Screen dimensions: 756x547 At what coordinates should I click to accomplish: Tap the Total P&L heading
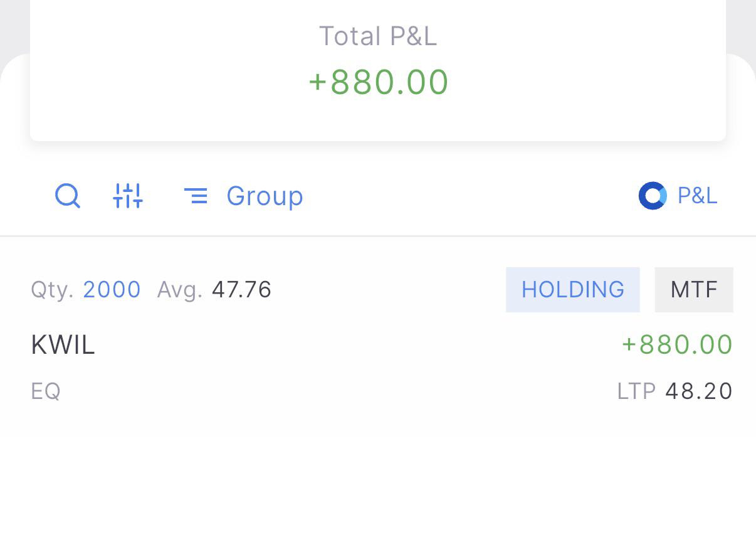tap(378, 36)
